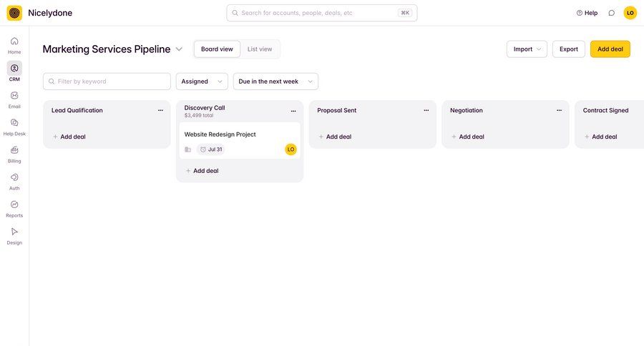The height and width of the screenshot is (346, 644).
Task: Click Help in the top bar
Action: [587, 13]
